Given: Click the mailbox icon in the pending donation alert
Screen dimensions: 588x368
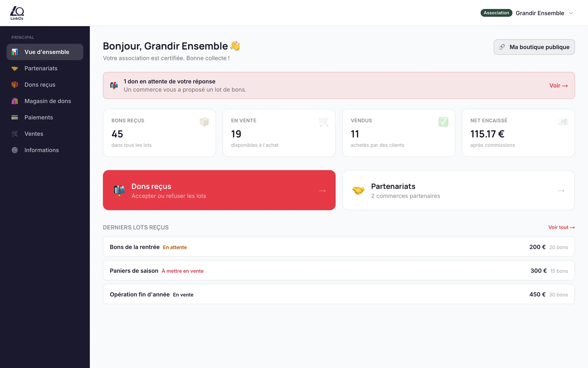Looking at the screenshot, I should (114, 86).
